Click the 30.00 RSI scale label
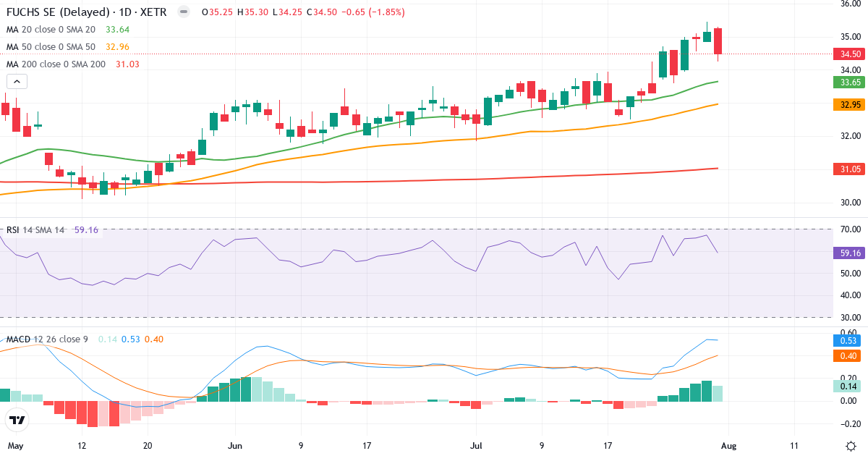This screenshot has width=868, height=456. click(849, 318)
